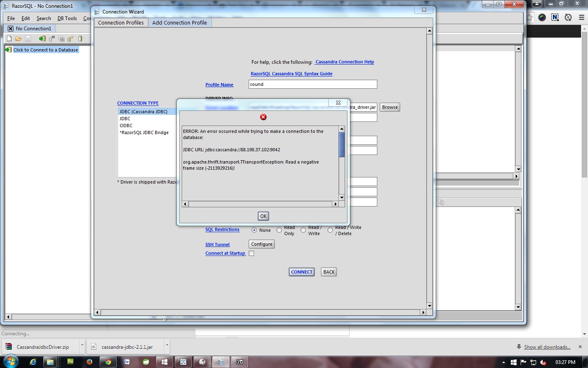This screenshot has height=368, width=588.
Task: Click Configure for SSH Tunnel
Action: coord(262,244)
